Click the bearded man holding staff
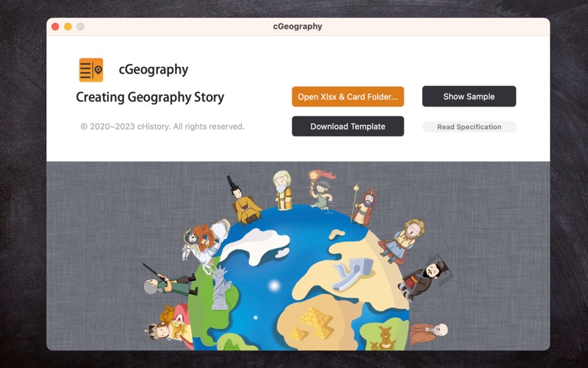 click(x=364, y=206)
